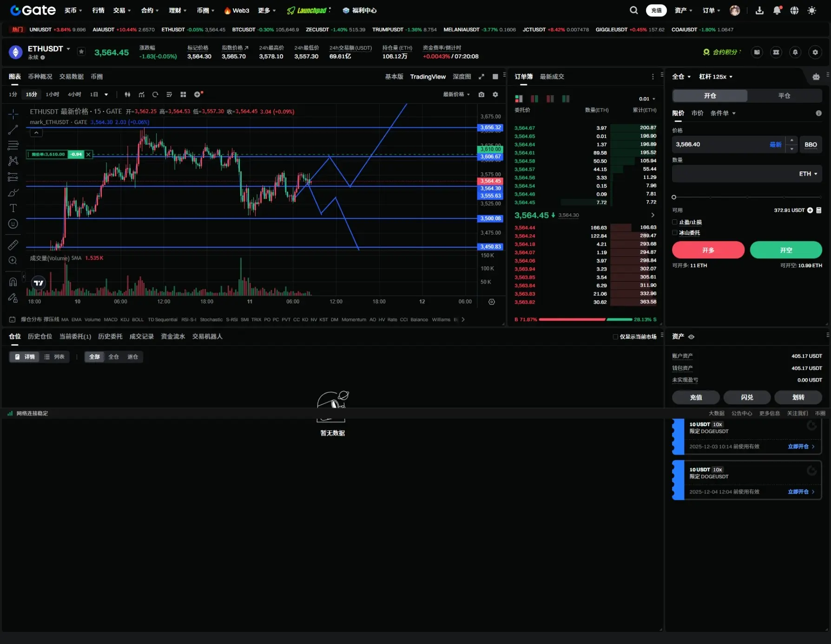This screenshot has width=831, height=644.
Task: Select the ruler measure tool
Action: (x=13, y=245)
